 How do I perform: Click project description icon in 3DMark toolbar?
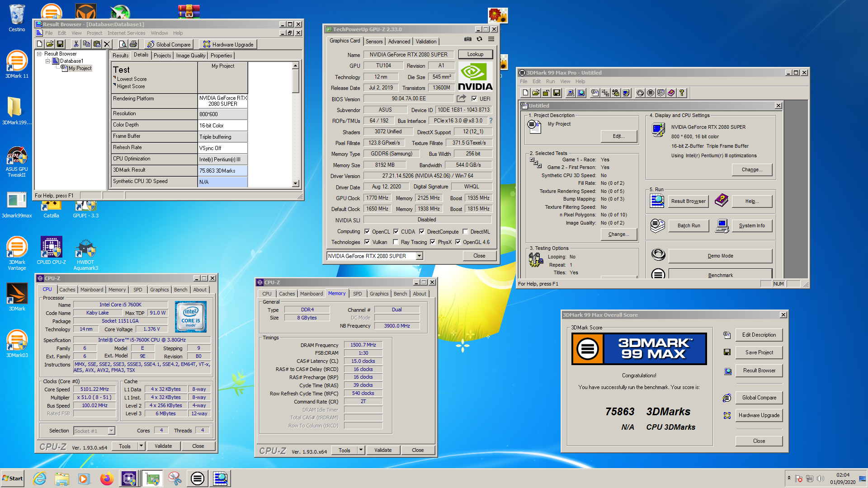(595, 93)
